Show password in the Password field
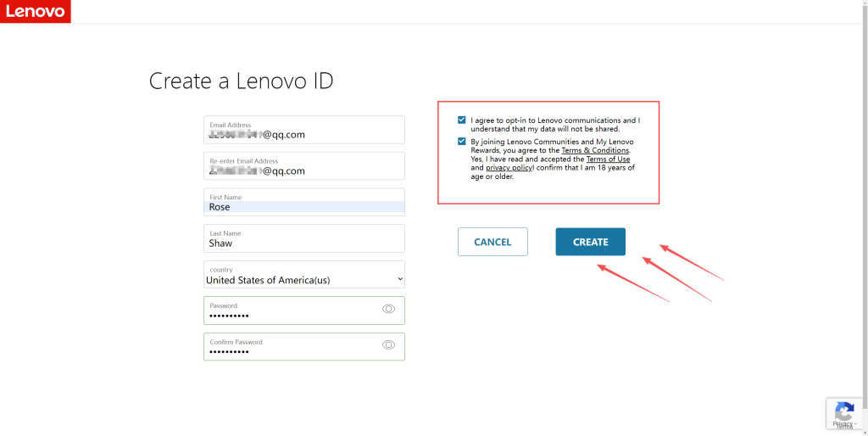Image resolution: width=868 pixels, height=436 pixels. tap(389, 310)
